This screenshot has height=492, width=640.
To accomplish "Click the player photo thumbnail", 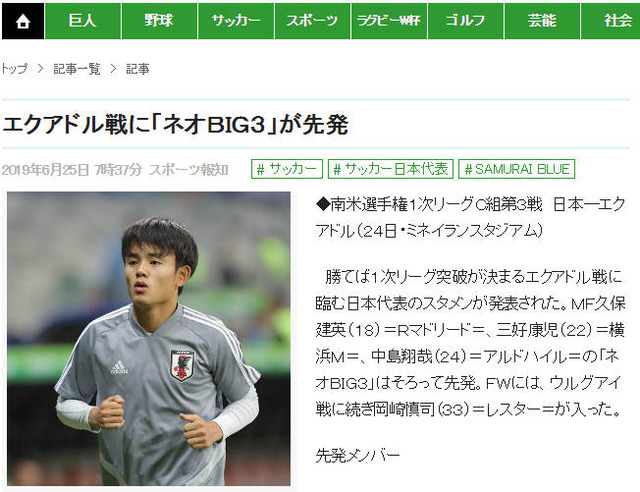I will [149, 338].
